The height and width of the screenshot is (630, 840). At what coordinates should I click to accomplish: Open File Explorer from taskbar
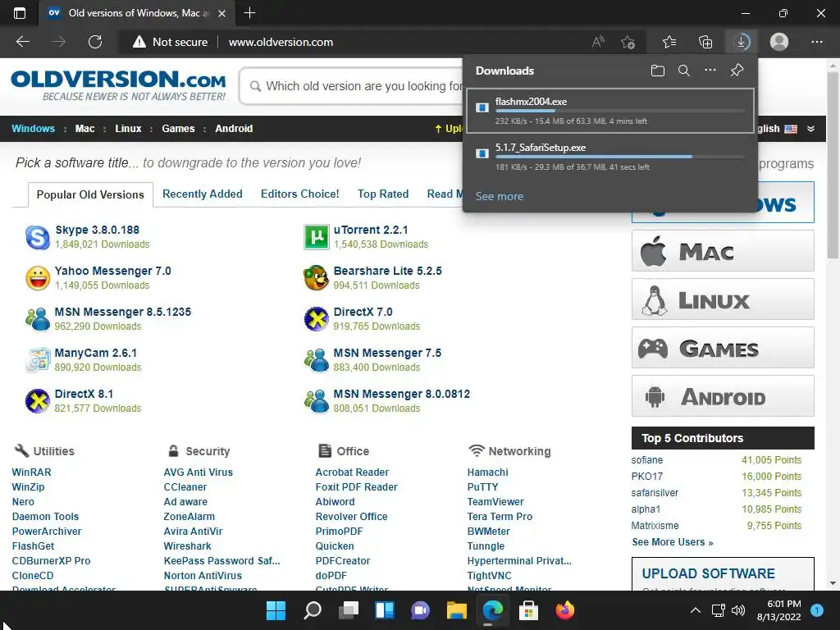[456, 610]
